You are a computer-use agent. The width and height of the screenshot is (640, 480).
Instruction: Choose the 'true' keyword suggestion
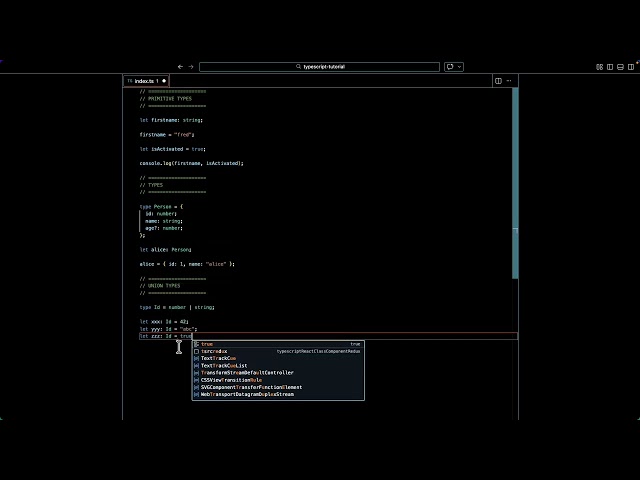278,344
